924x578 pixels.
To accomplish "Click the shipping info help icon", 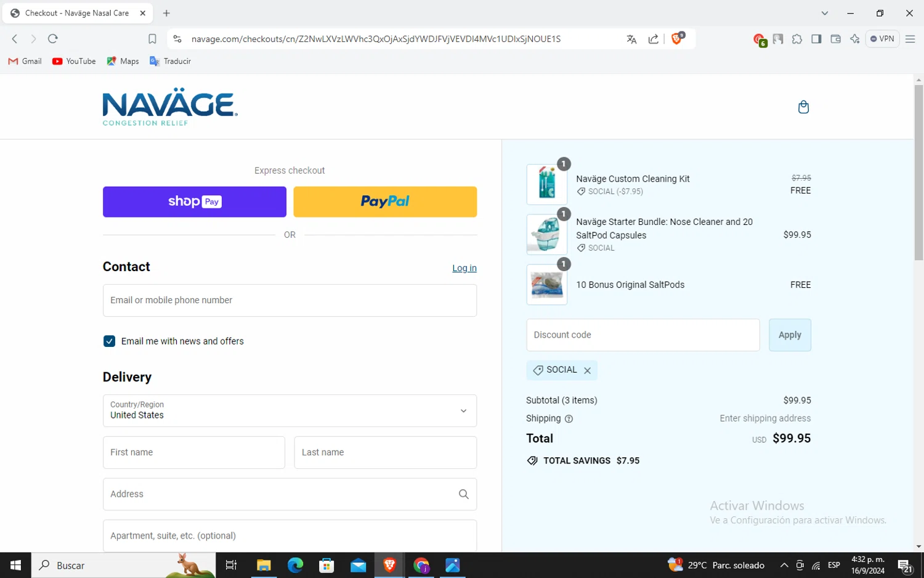I will 569,419.
